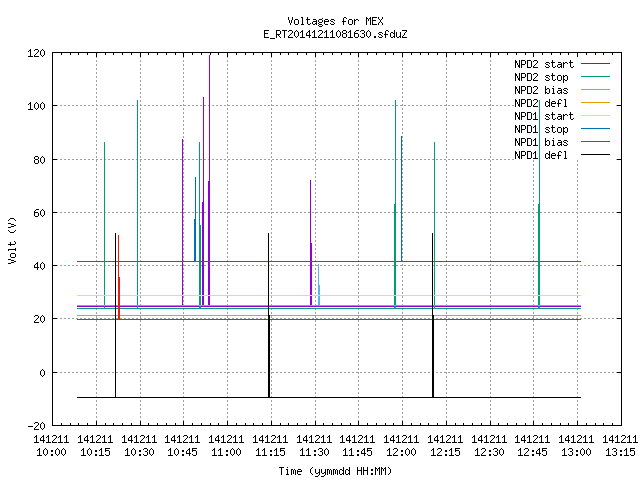
Task: Click the 'NPD1 start' legend label
Action: pyautogui.click(x=544, y=116)
